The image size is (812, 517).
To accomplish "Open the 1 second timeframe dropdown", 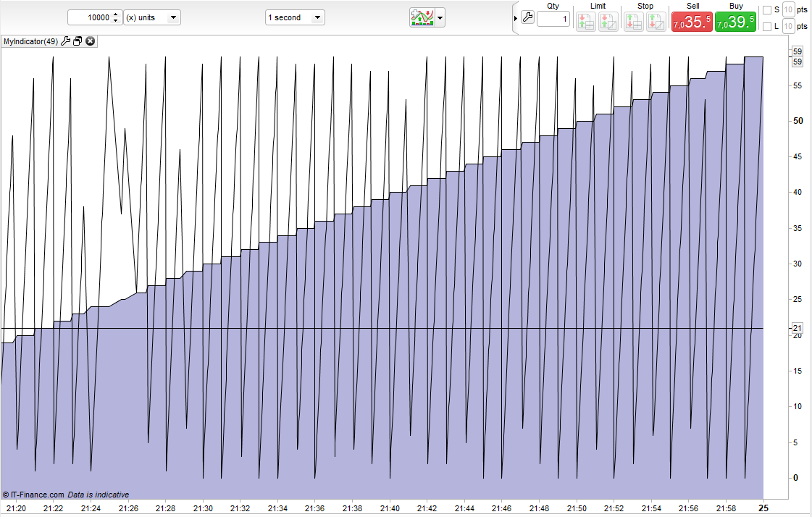I will click(295, 17).
